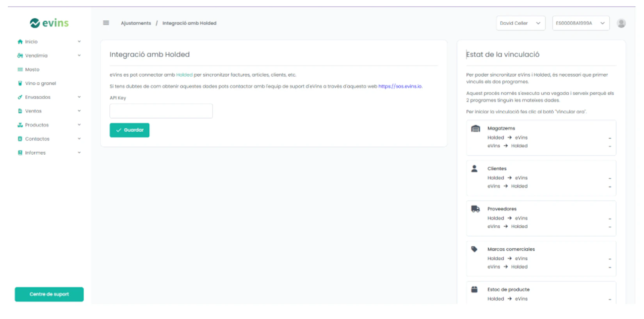Image resolution: width=644 pixels, height=319 pixels.
Task: Open the Informes menu item
Action: (35, 153)
